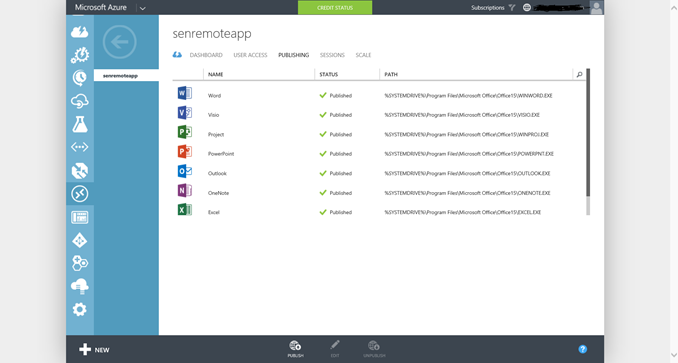Click the senremoteapp page title
Image resolution: width=678 pixels, height=363 pixels.
(212, 34)
